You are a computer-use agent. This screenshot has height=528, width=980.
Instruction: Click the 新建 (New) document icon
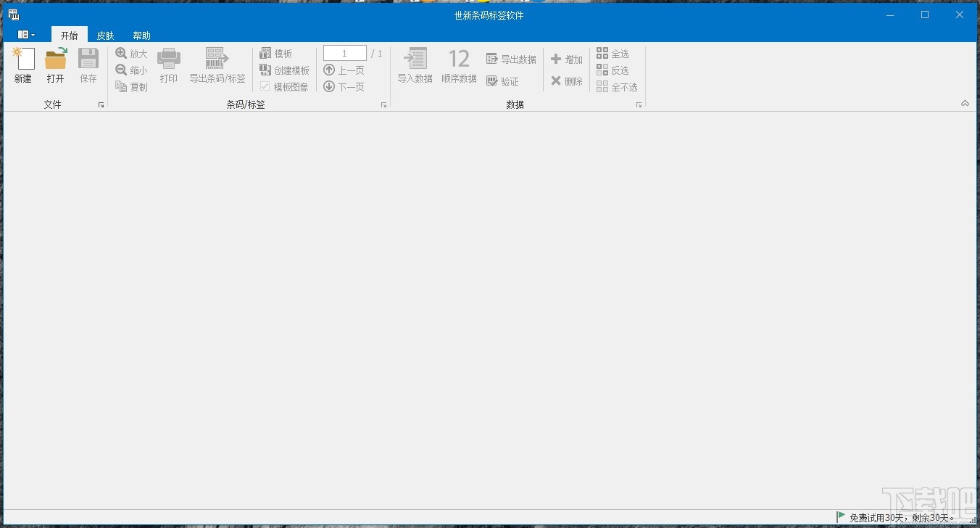click(23, 65)
